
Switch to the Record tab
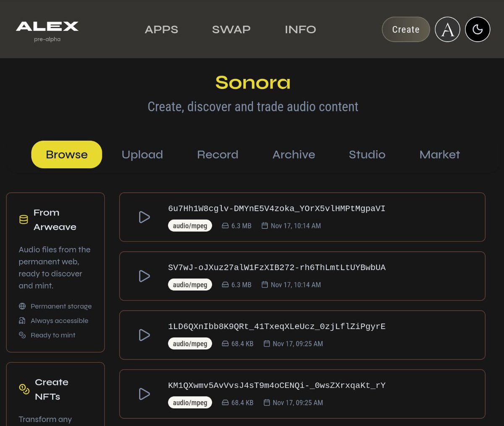coord(218,154)
